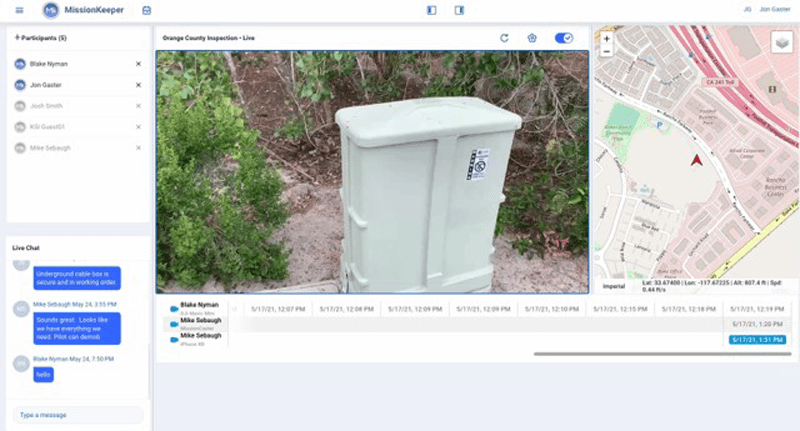Open the hamburger main menu
Viewport: 800px width, 431px height.
point(19,10)
